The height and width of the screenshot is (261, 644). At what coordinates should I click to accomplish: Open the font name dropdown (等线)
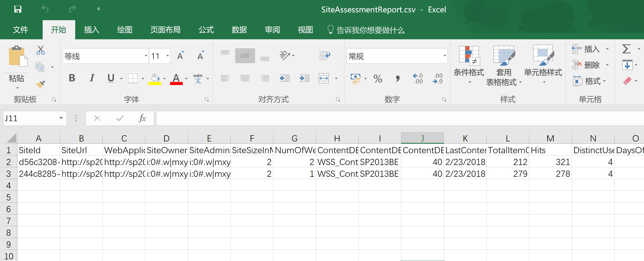click(146, 56)
